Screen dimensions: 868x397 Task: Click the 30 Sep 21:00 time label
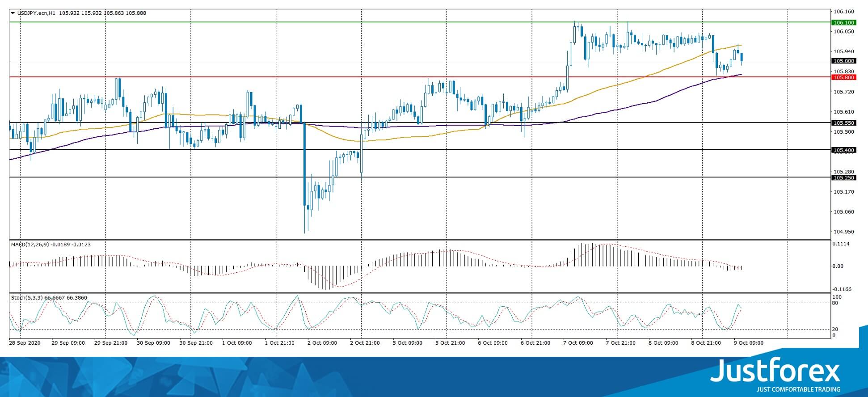pos(196,343)
